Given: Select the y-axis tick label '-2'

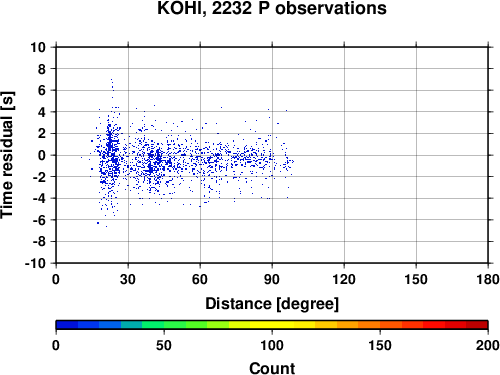Looking at the screenshot, I should pos(39,177).
